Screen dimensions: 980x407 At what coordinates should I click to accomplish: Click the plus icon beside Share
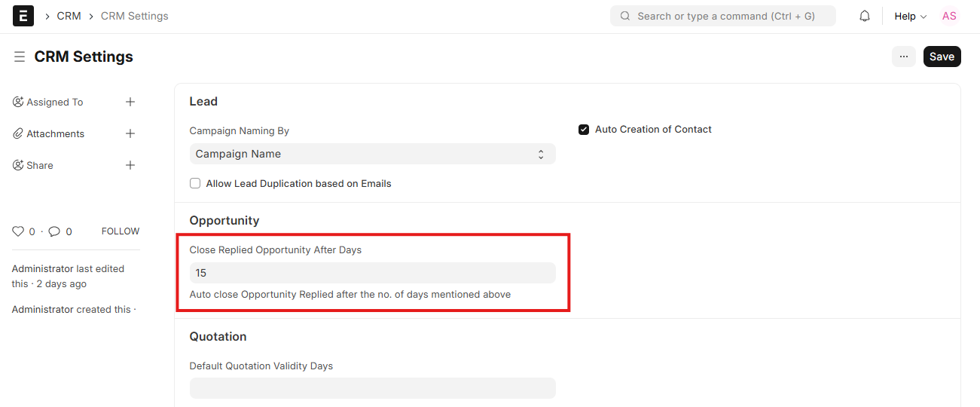point(130,165)
